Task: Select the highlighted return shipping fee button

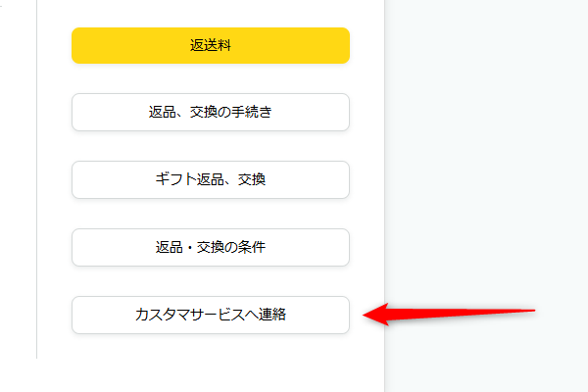Action: click(211, 45)
